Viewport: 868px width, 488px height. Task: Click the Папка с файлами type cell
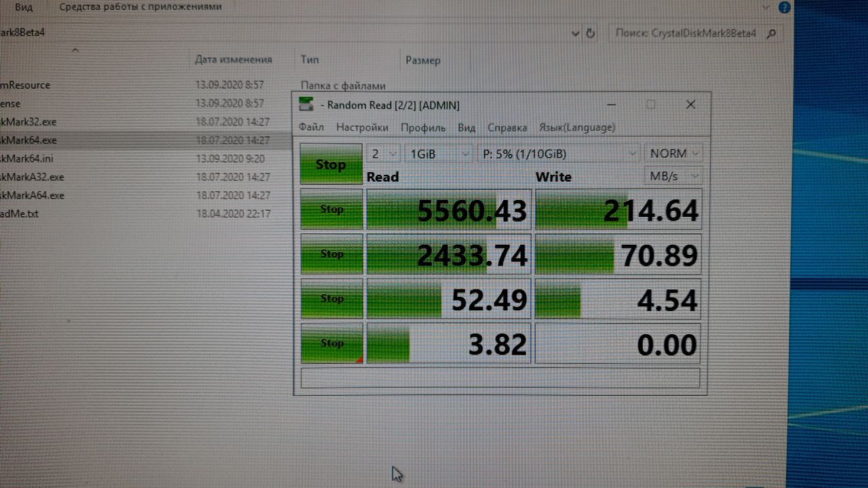[x=343, y=85]
